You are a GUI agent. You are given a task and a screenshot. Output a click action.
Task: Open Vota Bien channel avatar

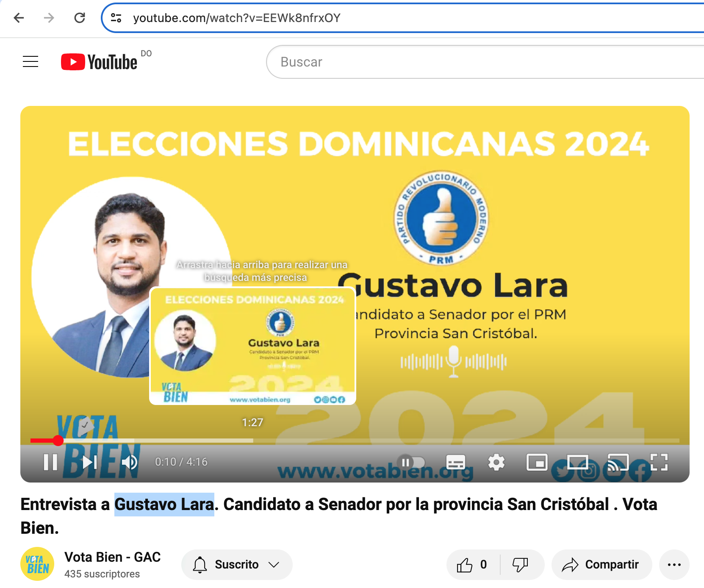[x=37, y=564]
